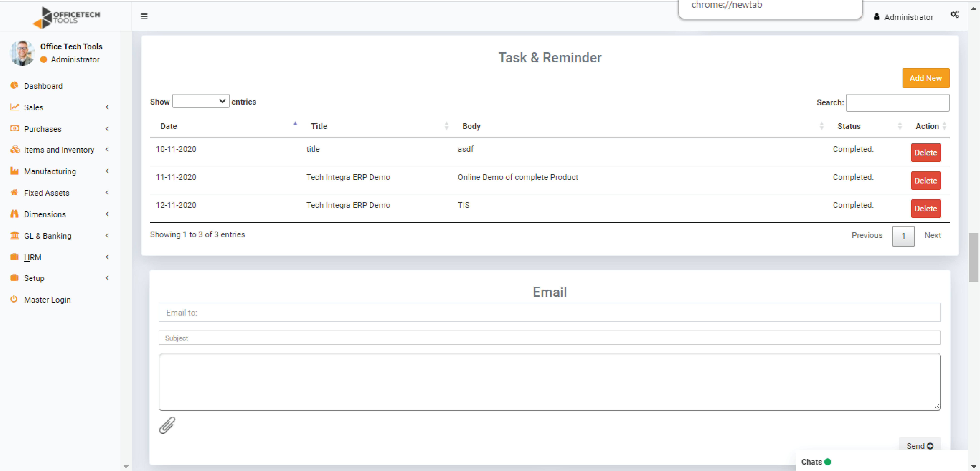Click the Administrator user icon in header

[877, 17]
